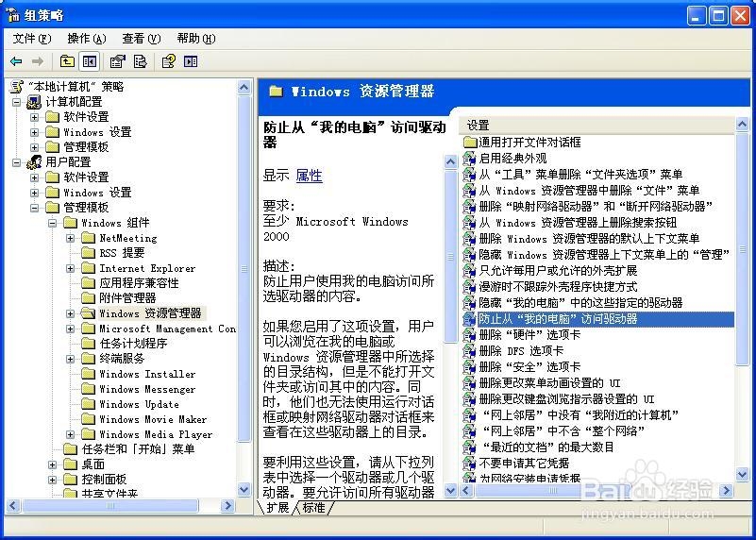Click the folder icon of 终端服务
Viewport: 756px width, 540px height.
[x=88, y=358]
